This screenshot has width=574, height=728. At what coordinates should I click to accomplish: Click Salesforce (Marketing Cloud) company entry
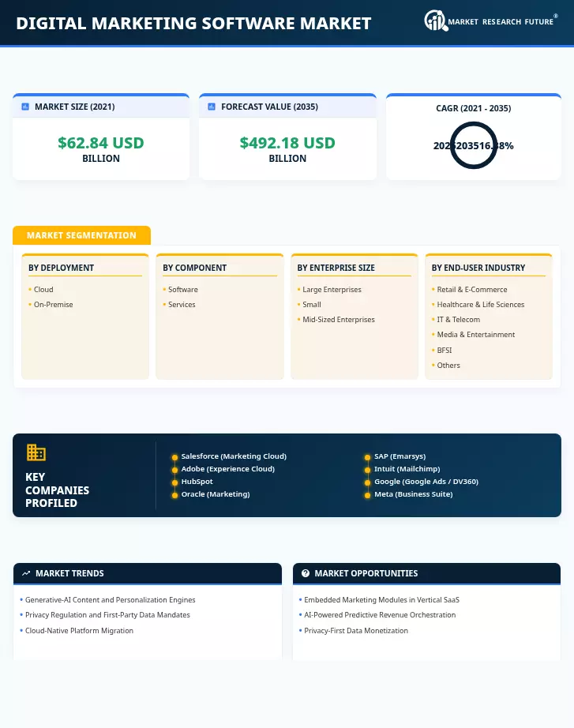pos(234,456)
